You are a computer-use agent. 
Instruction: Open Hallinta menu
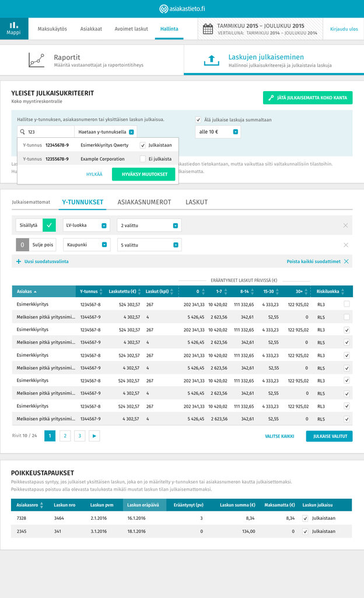tap(169, 29)
